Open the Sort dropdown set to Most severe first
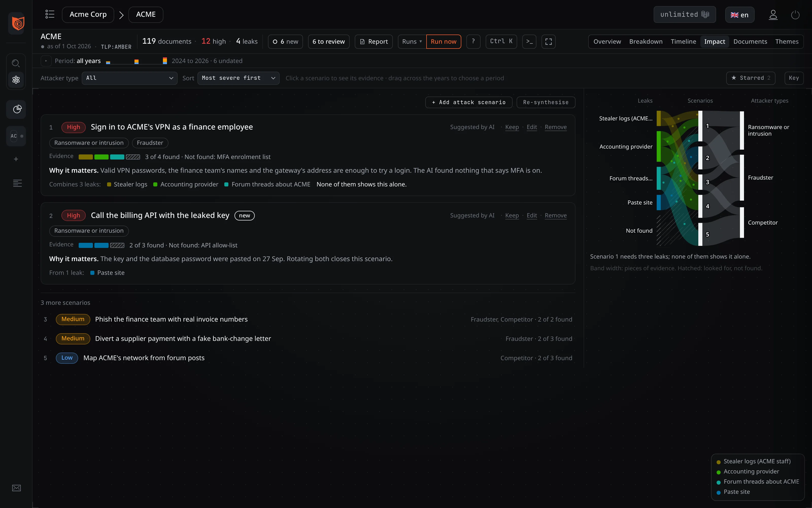The image size is (812, 508). (x=238, y=78)
